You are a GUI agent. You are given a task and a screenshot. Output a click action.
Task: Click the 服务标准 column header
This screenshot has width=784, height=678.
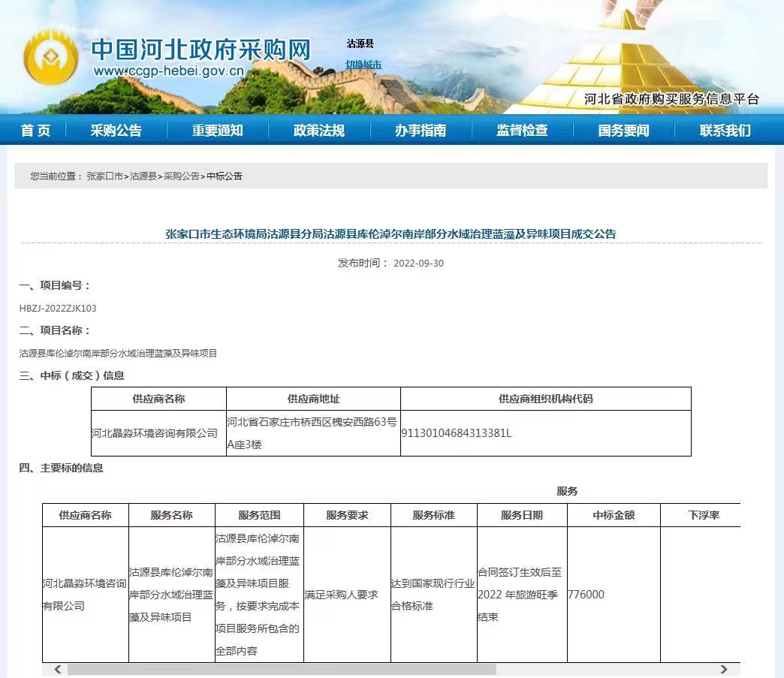point(433,515)
